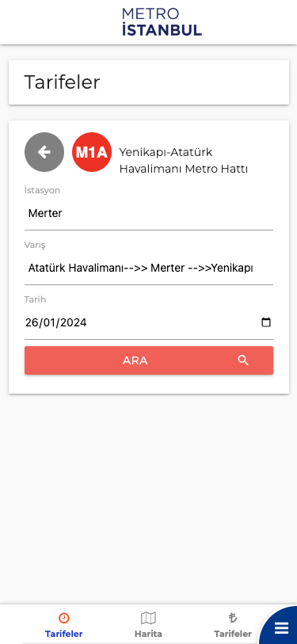
Task: Click the red M1A line badge
Action: click(92, 152)
